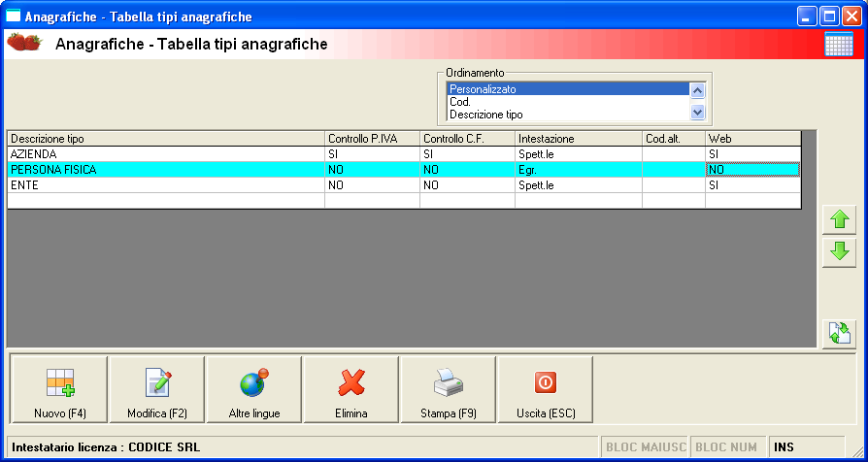Click PERSONA FISICA Controllo P.IVA NO cell

[x=372, y=170]
